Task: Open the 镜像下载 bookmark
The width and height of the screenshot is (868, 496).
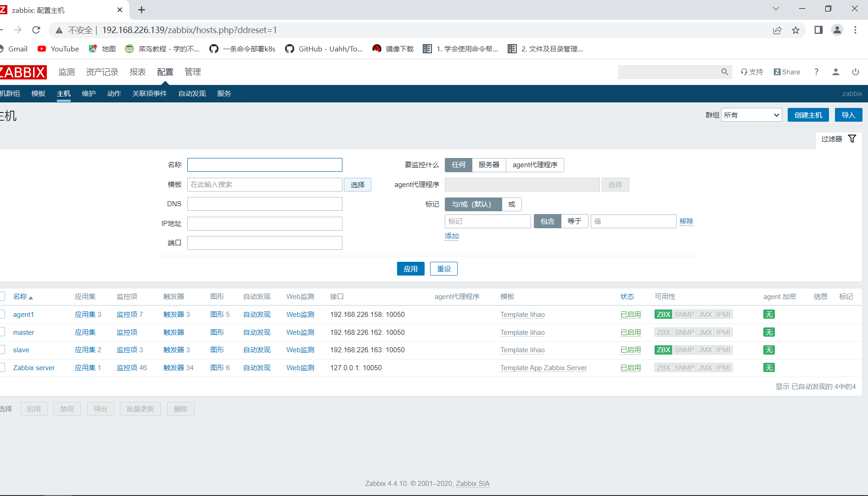Action: click(393, 49)
